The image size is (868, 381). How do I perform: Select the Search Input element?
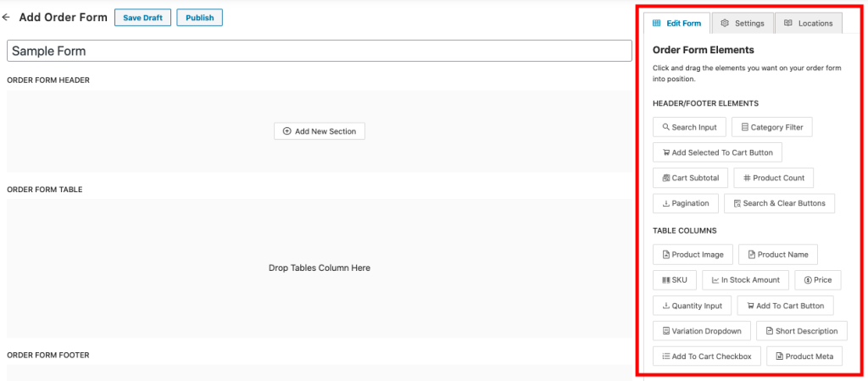coord(688,127)
